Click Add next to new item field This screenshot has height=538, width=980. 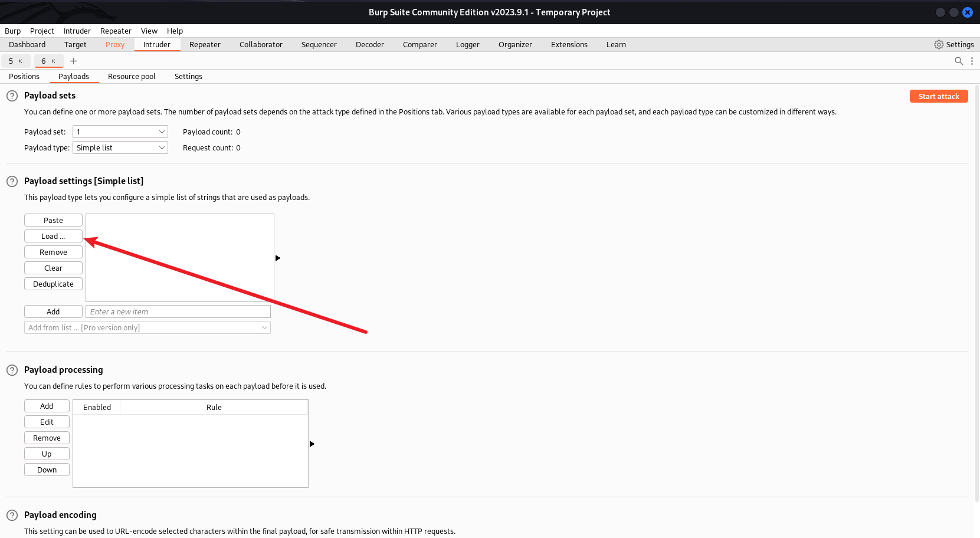point(53,311)
